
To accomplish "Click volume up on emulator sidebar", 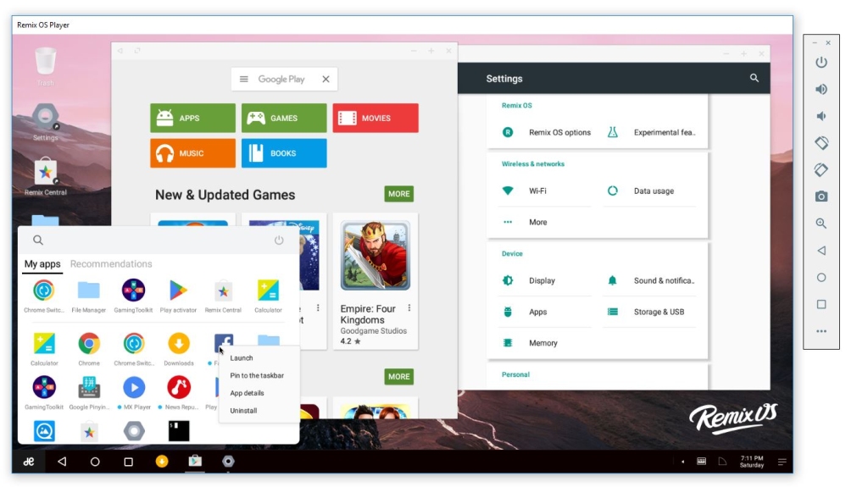I will (821, 89).
